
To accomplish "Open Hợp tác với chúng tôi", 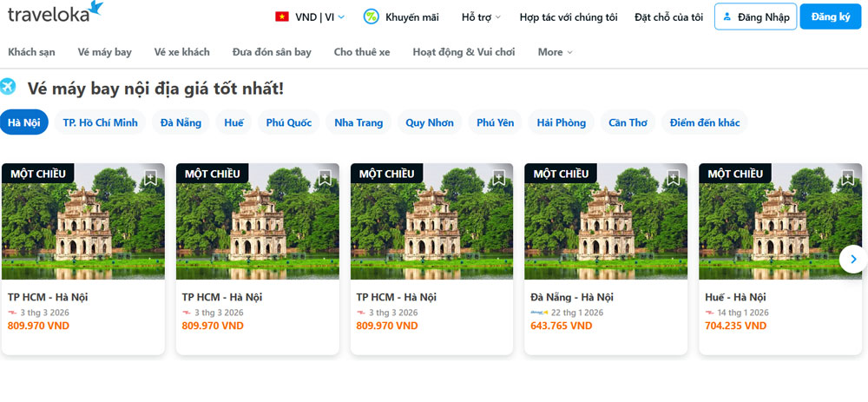I will (x=569, y=17).
